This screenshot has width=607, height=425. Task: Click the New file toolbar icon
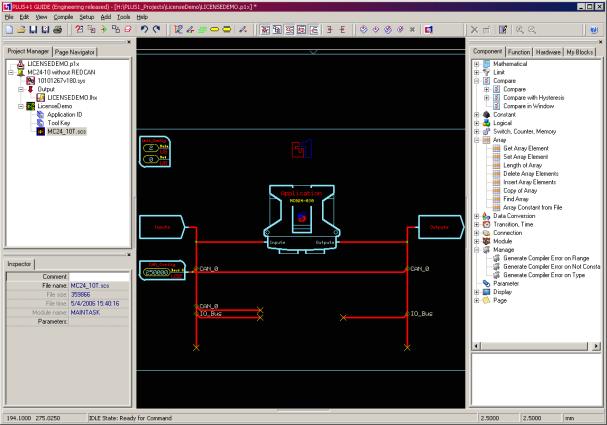(9, 29)
